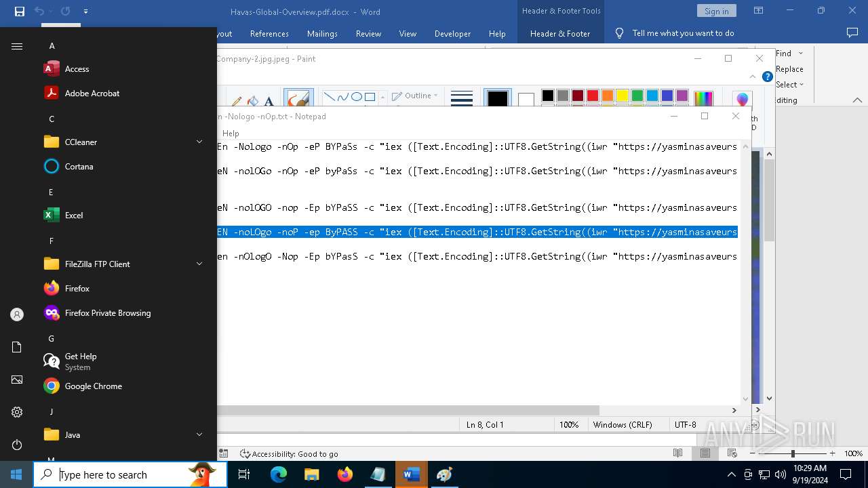Image resolution: width=868 pixels, height=488 pixels.
Task: Open the Word comments icon
Action: 852,33
